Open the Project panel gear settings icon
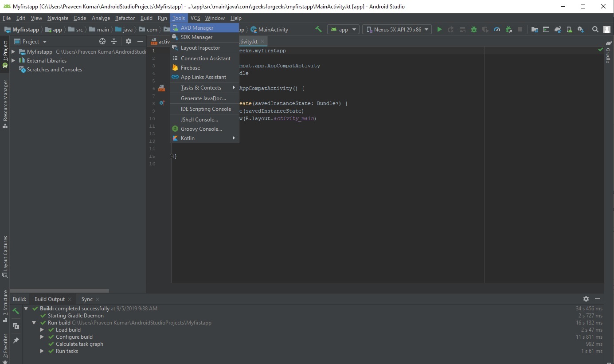614x364 pixels. click(129, 41)
